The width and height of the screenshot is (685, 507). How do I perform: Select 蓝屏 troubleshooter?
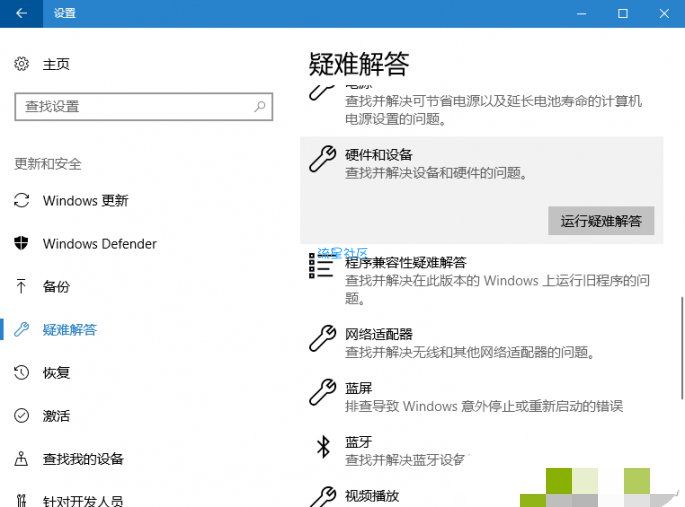pyautogui.click(x=358, y=388)
